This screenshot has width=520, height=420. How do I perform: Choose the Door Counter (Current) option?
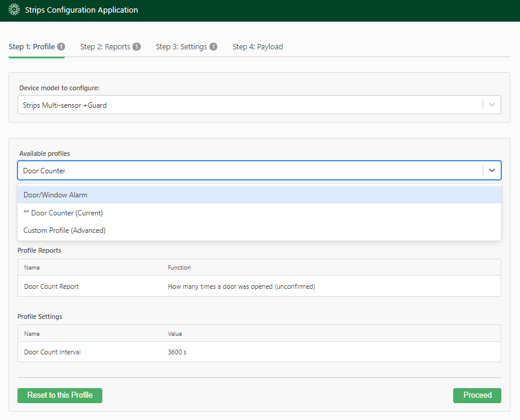tap(259, 213)
